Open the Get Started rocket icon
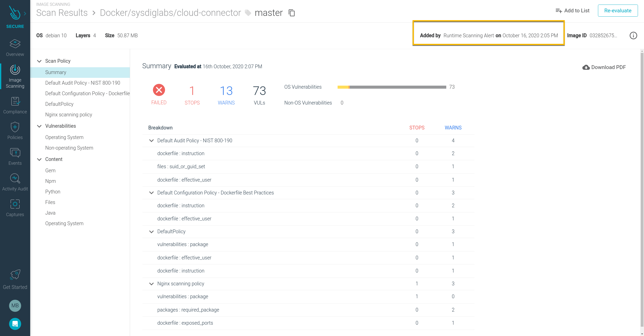644x336 pixels. [15, 275]
